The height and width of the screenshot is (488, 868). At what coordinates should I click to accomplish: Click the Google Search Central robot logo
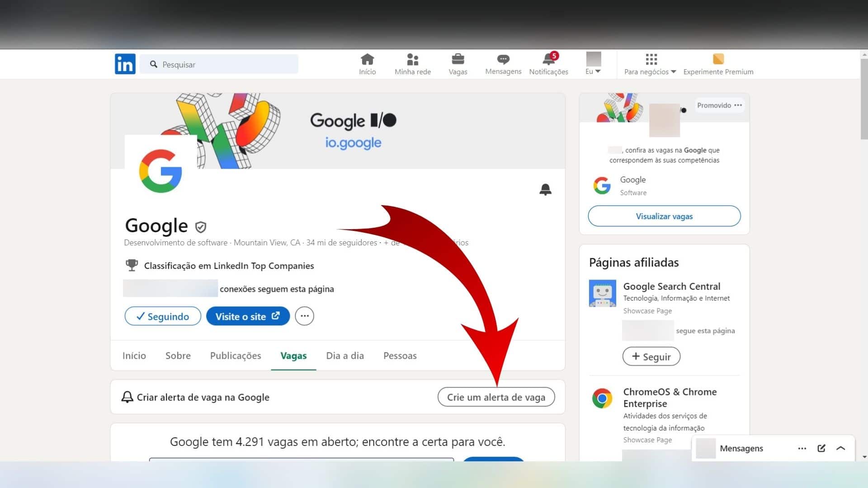coord(602,293)
